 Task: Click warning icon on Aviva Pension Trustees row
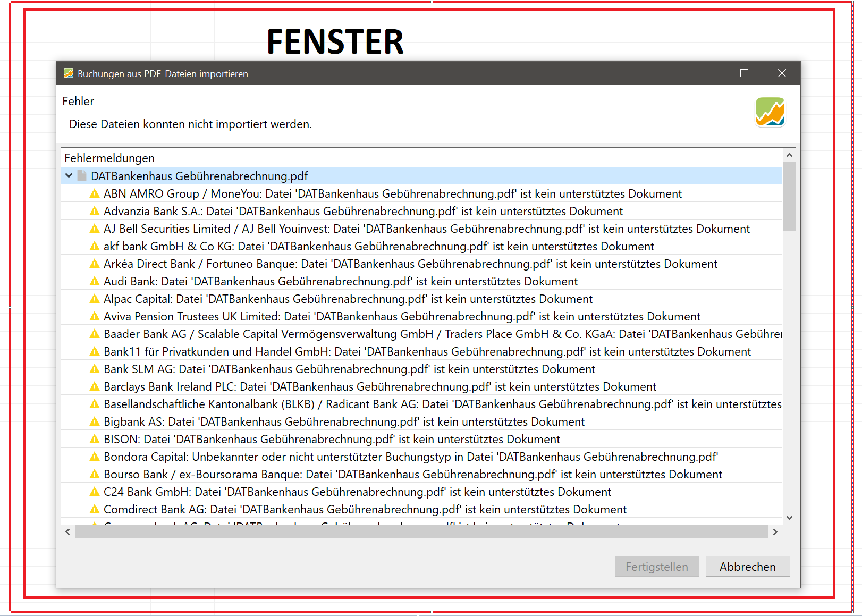pos(95,316)
